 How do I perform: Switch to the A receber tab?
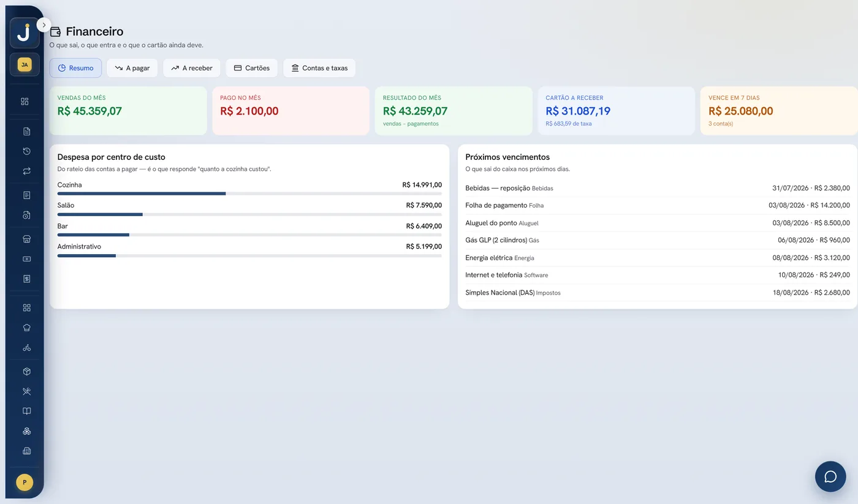tap(192, 68)
